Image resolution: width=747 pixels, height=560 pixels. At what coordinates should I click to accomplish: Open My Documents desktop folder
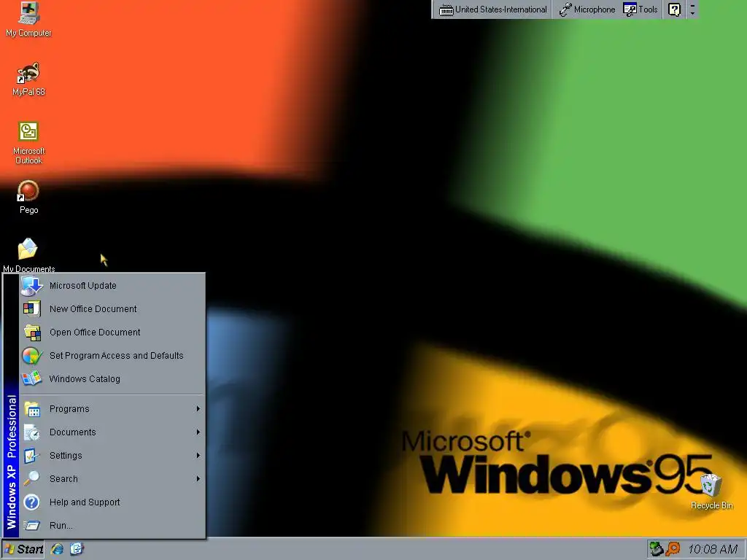28,256
